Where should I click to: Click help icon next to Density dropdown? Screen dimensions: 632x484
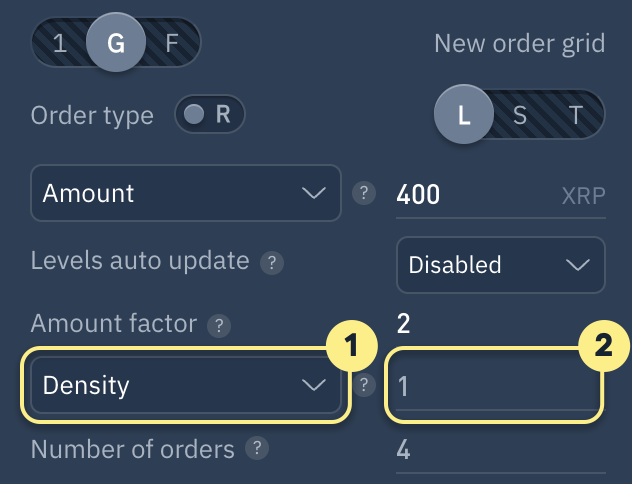point(367,384)
